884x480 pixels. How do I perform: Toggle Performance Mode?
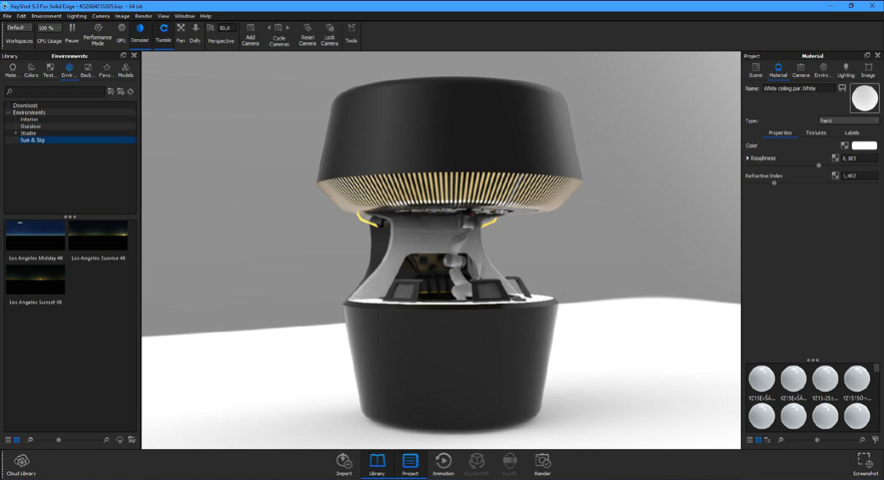[98, 34]
